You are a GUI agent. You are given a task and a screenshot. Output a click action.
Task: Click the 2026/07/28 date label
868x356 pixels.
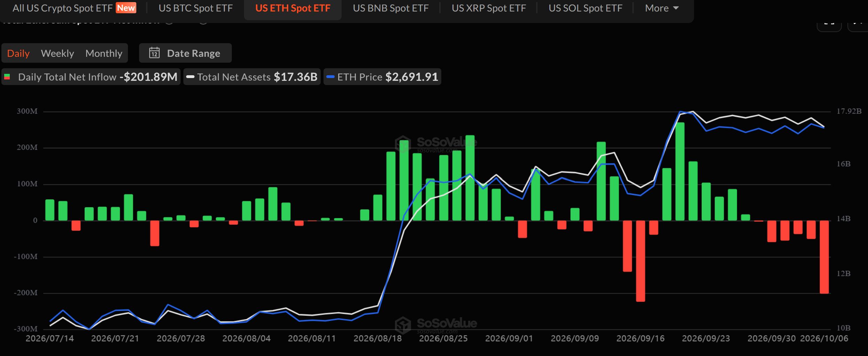click(181, 339)
